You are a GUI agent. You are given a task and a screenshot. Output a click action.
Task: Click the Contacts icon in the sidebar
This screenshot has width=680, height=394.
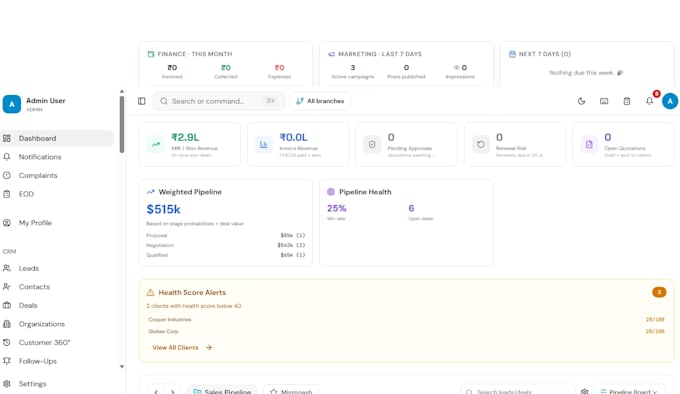coord(7,287)
